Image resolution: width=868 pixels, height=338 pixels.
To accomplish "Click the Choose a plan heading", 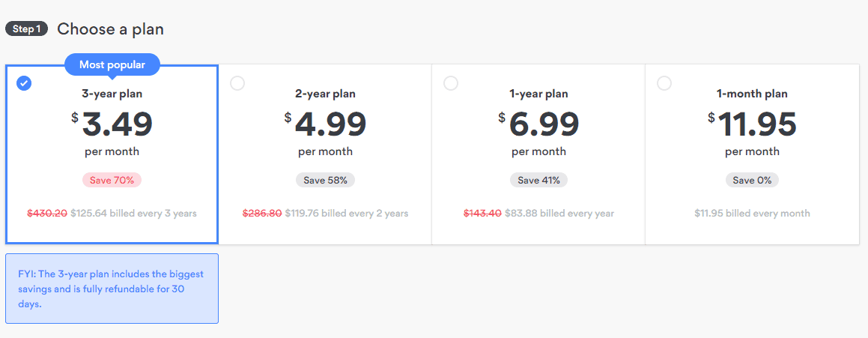I will click(110, 28).
